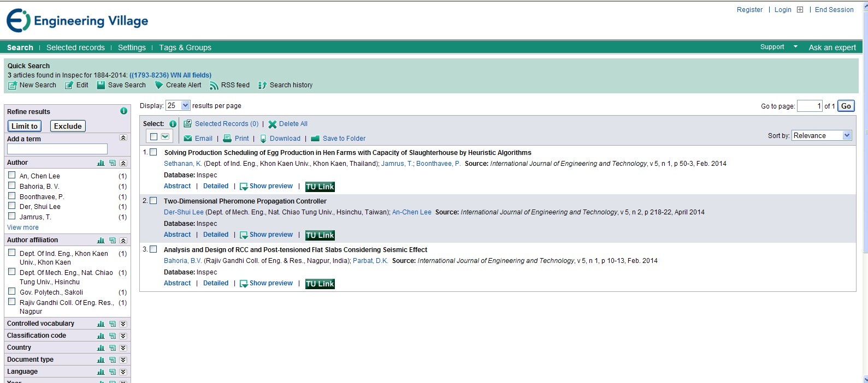
Task: Click the Create Alert icon
Action: pos(159,85)
